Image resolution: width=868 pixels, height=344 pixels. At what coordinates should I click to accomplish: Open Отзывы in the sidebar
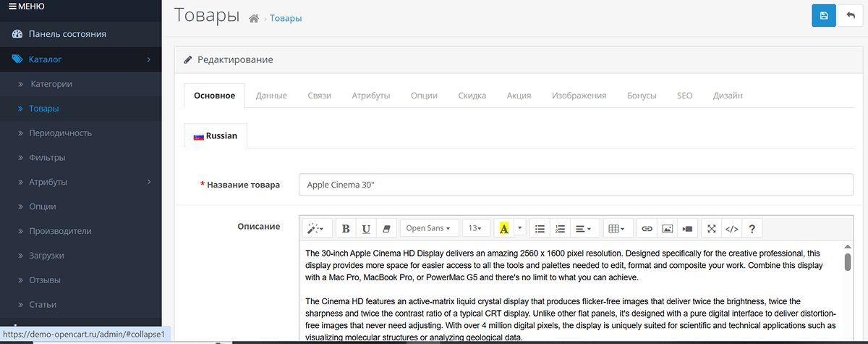(81, 280)
